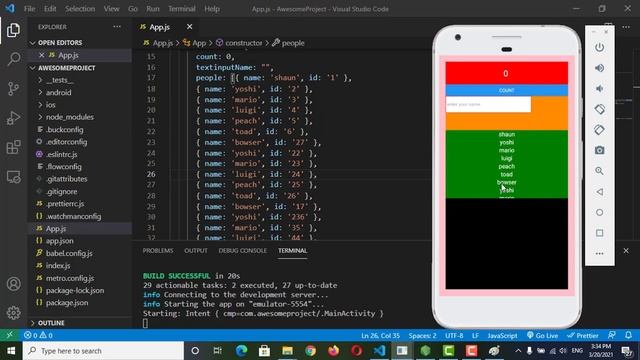Viewport: 640px width, 360px height.
Task: Open the Explorer view in activity bar
Action: coord(13,30)
